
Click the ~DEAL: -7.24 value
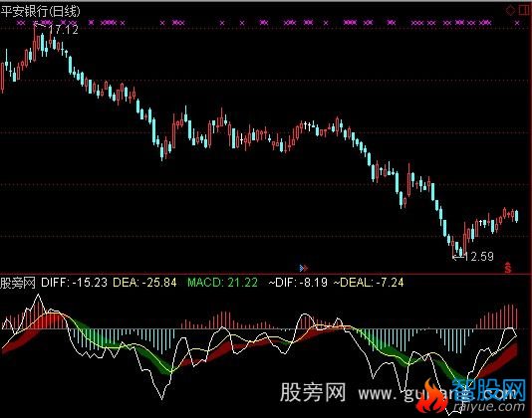[369, 282]
